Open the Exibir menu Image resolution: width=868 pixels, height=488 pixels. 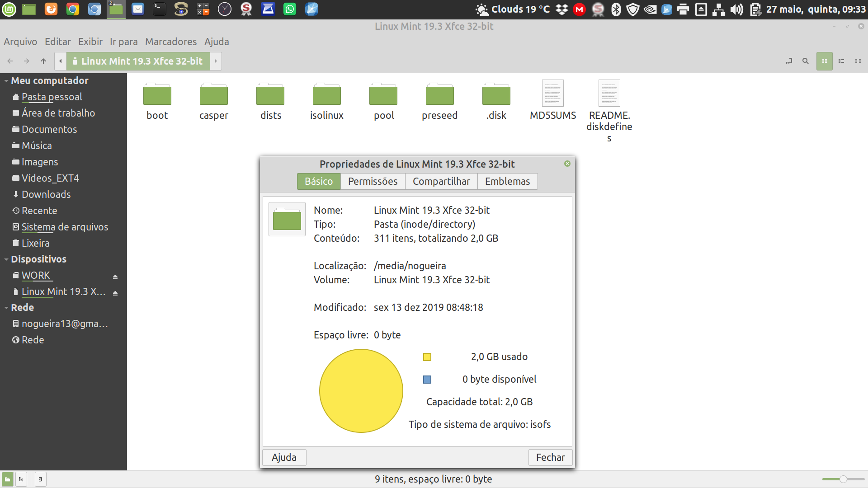click(x=90, y=42)
